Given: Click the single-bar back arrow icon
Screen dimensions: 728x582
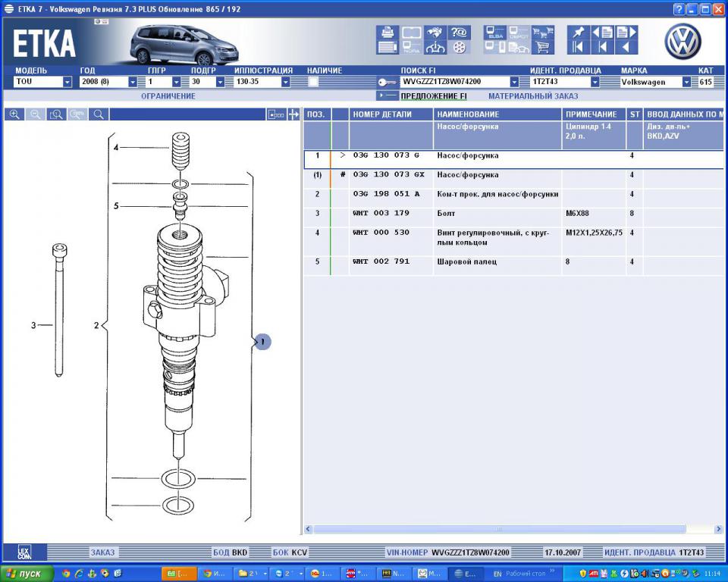Looking at the screenshot, I should [602, 47].
